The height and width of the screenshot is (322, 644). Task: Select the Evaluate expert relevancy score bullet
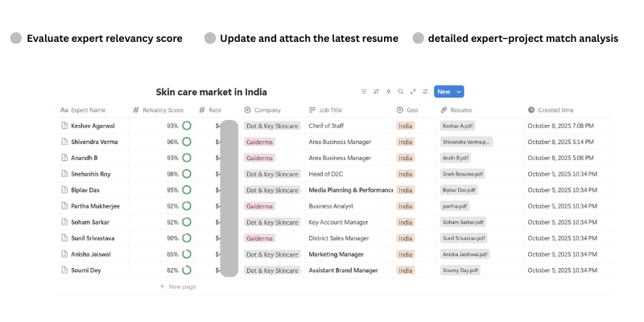click(16, 38)
